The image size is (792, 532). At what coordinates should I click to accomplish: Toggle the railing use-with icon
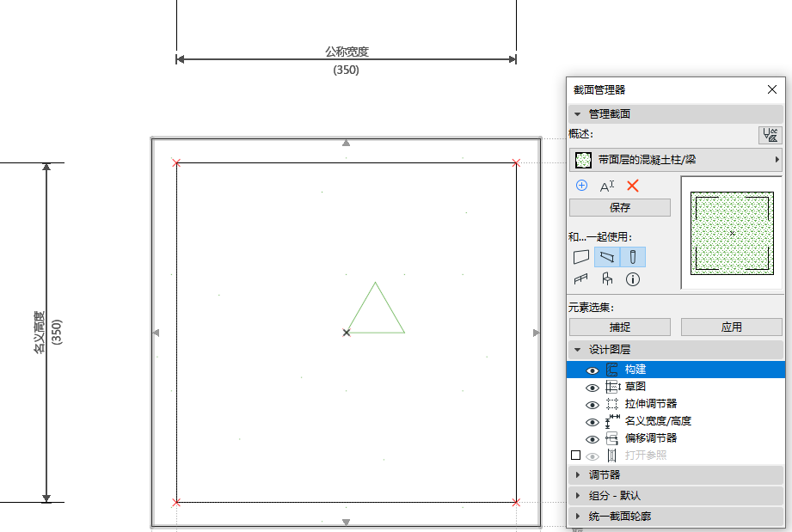tap(580, 279)
